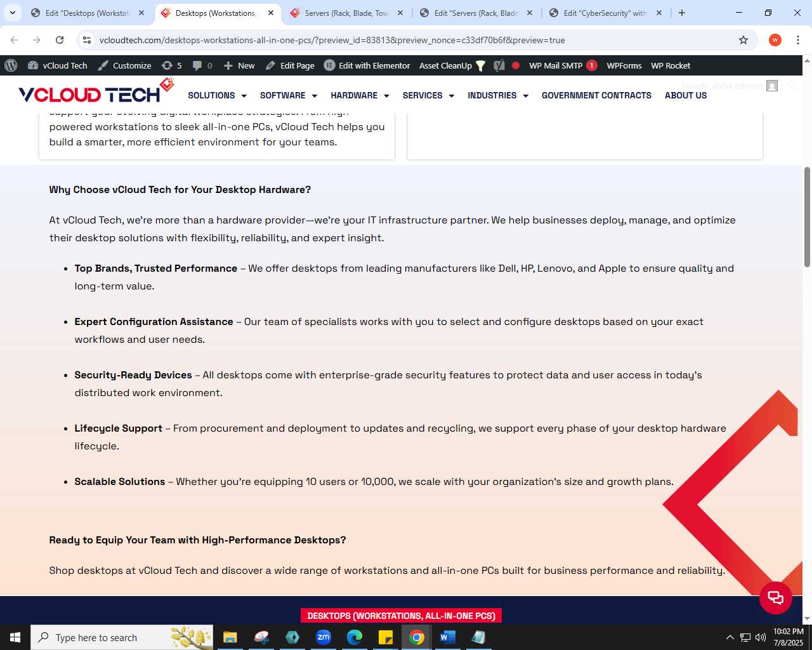
Task: Click Edit Page in admin bar
Action: (x=290, y=65)
